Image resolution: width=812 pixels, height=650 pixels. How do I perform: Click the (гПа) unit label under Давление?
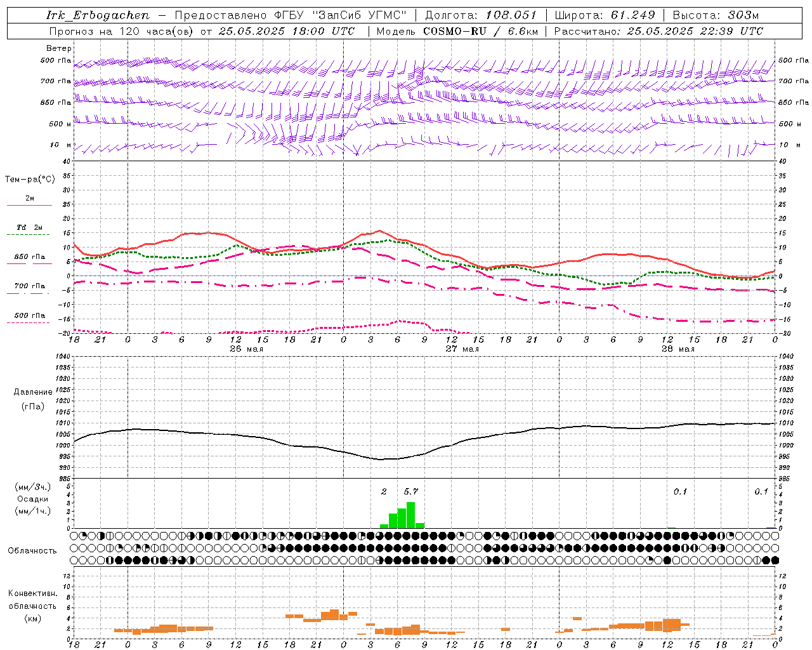click(x=33, y=407)
